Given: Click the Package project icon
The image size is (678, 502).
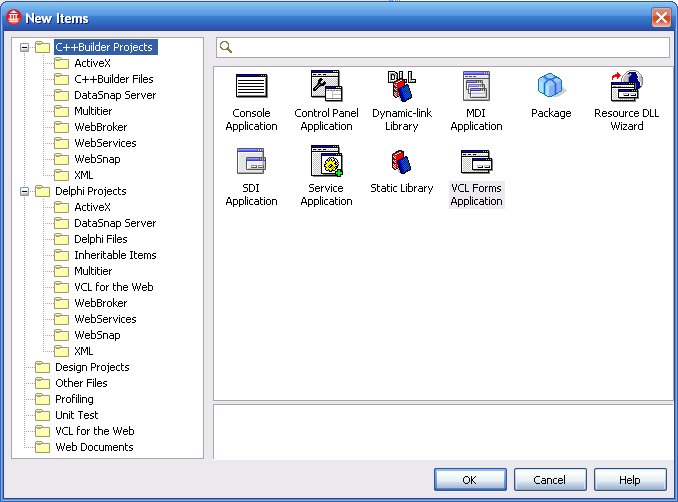Looking at the screenshot, I should click(x=550, y=85).
